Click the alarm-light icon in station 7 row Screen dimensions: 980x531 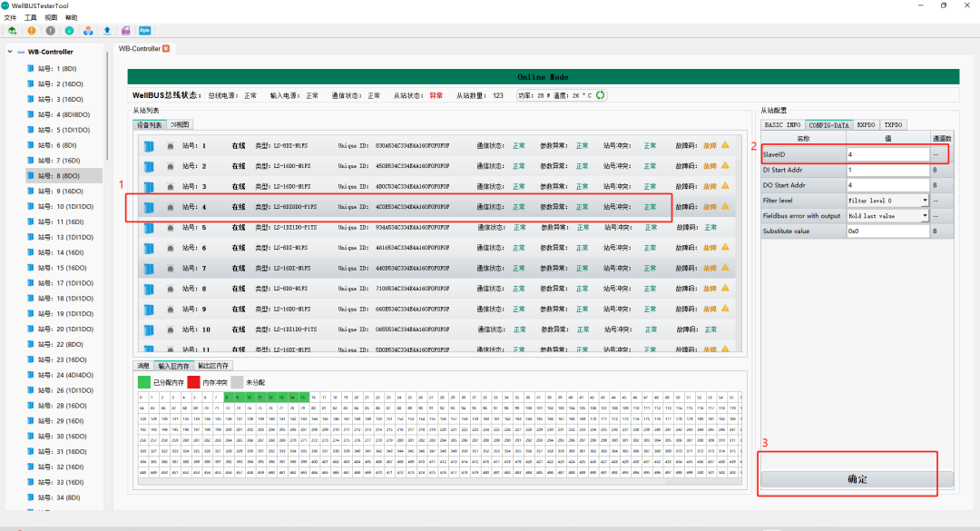170,269
